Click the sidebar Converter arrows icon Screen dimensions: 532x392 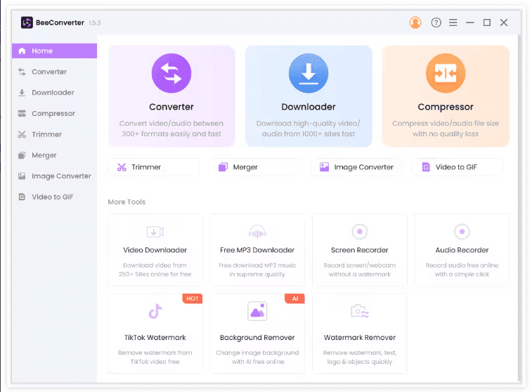pyautogui.click(x=22, y=72)
